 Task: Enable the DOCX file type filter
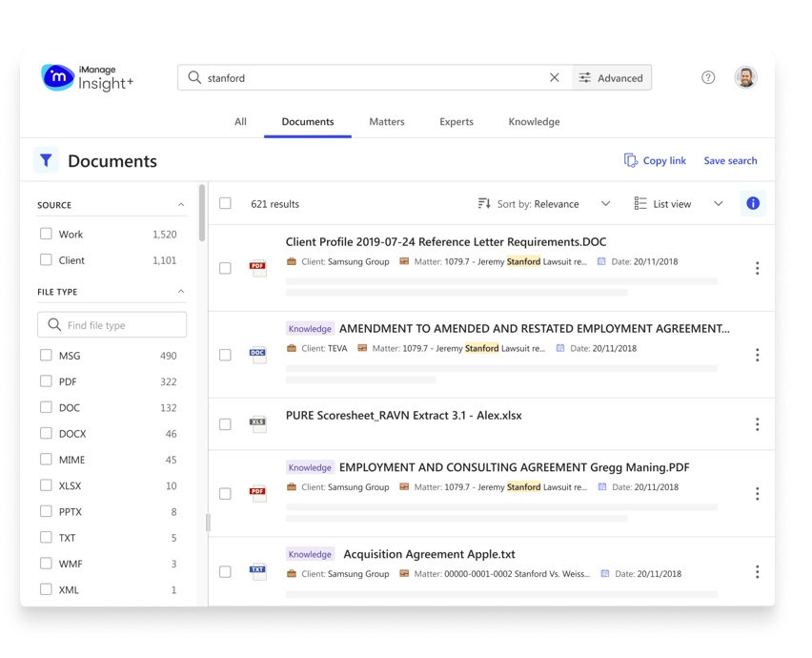click(46, 433)
